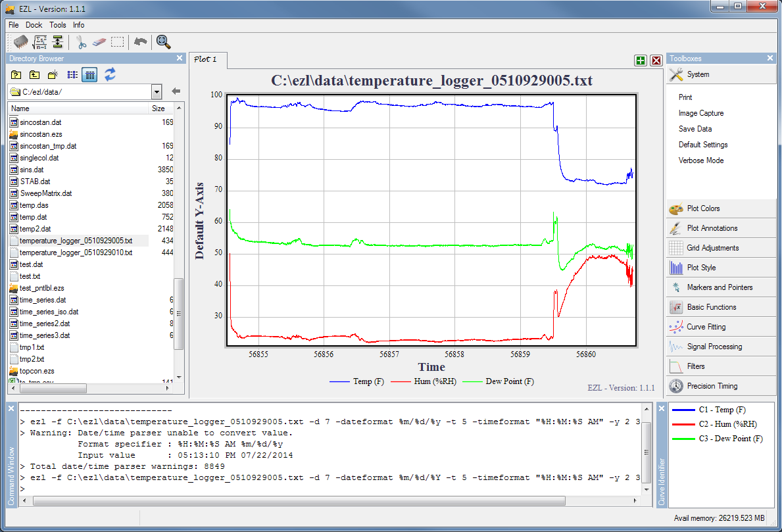Image resolution: width=782 pixels, height=532 pixels.
Task: Open the Curve Fitting toolbox
Action: tap(721, 327)
